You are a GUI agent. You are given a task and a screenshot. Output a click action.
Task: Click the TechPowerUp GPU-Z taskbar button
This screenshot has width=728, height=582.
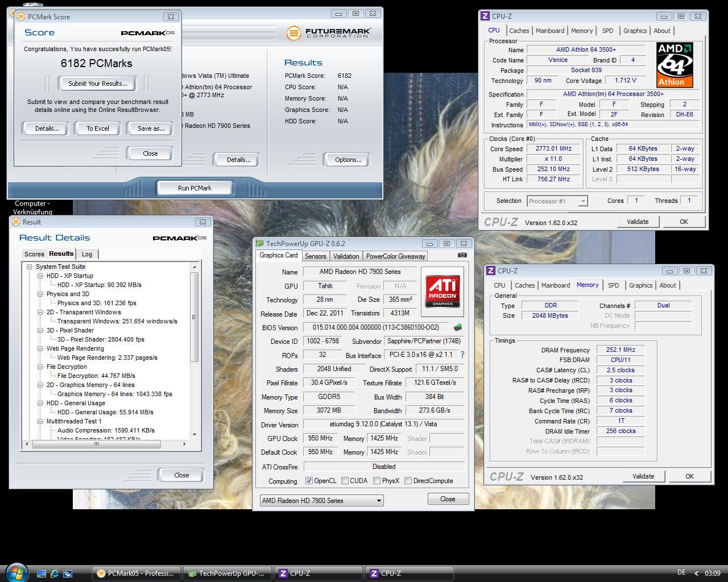(227, 573)
